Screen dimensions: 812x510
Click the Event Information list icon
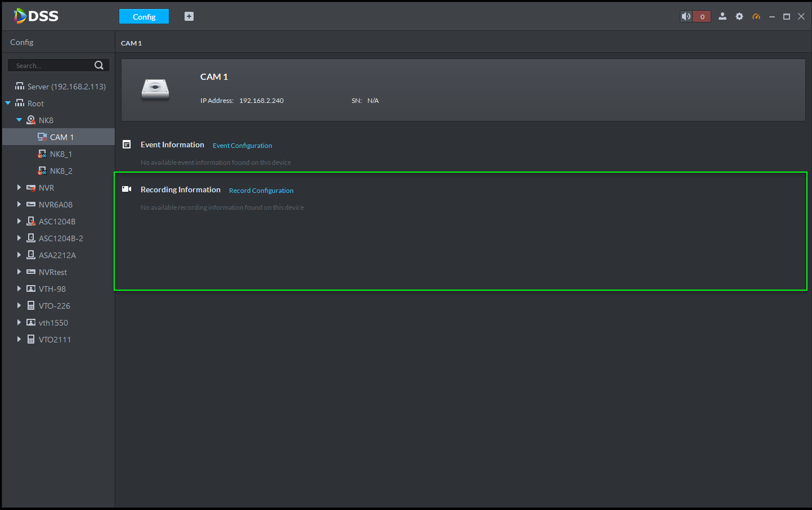coord(127,145)
